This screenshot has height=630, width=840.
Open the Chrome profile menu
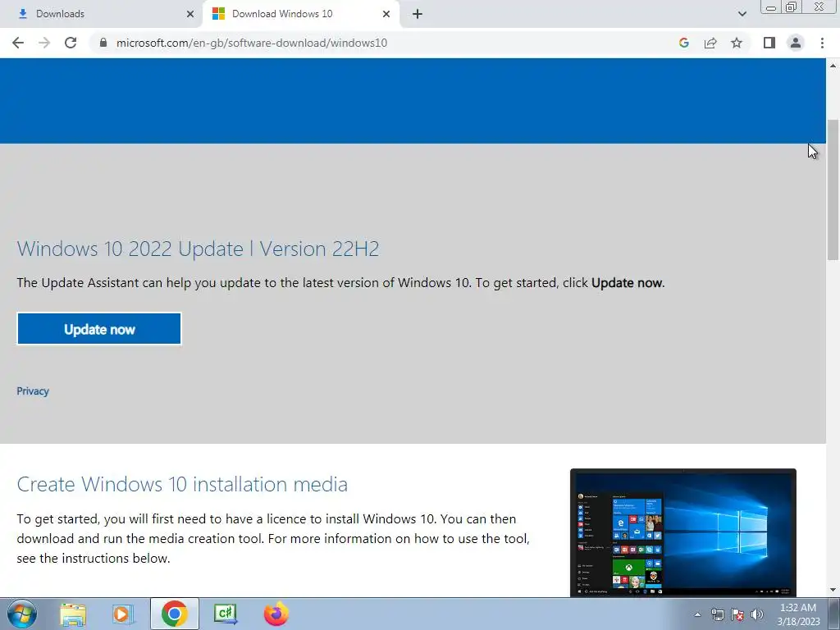[x=796, y=43]
